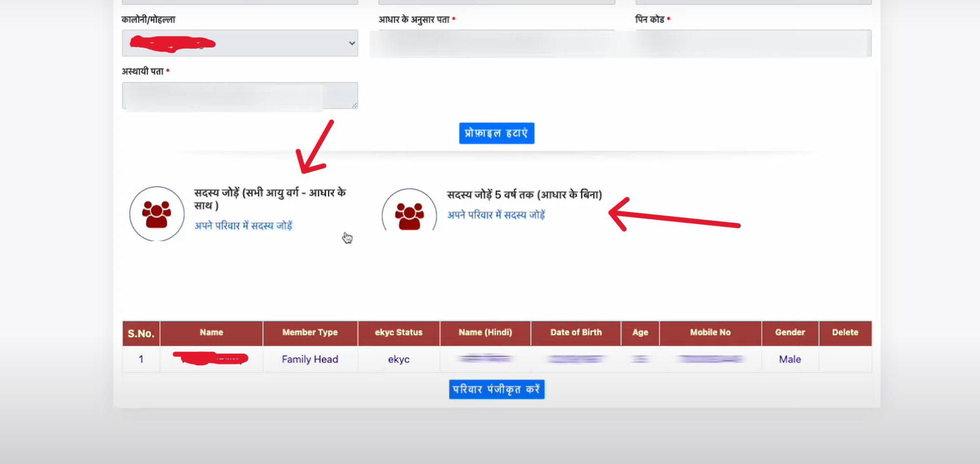The image size is (980, 464).
Task: Select the Gender column header
Action: (x=790, y=333)
